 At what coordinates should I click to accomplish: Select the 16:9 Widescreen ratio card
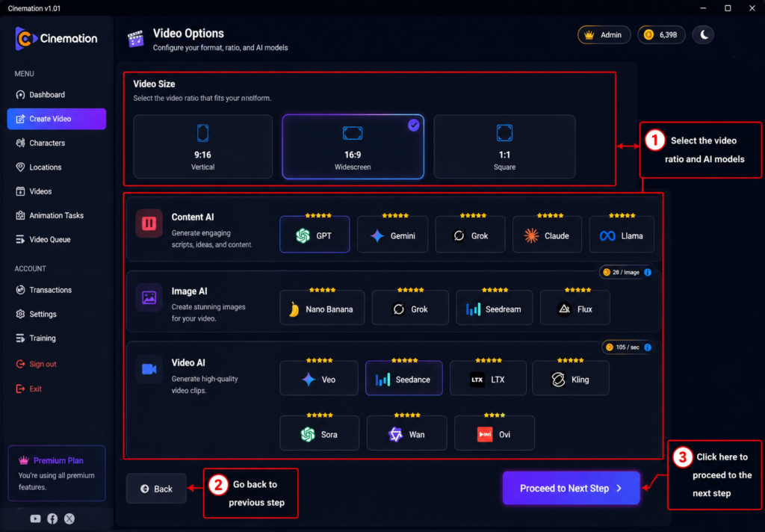pyautogui.click(x=353, y=146)
